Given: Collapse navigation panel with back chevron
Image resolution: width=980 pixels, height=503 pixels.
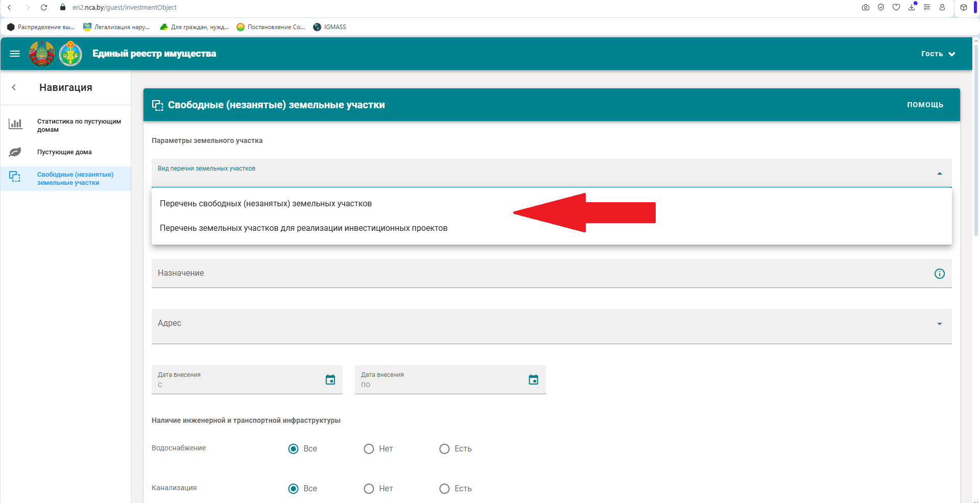Looking at the screenshot, I should (x=14, y=87).
